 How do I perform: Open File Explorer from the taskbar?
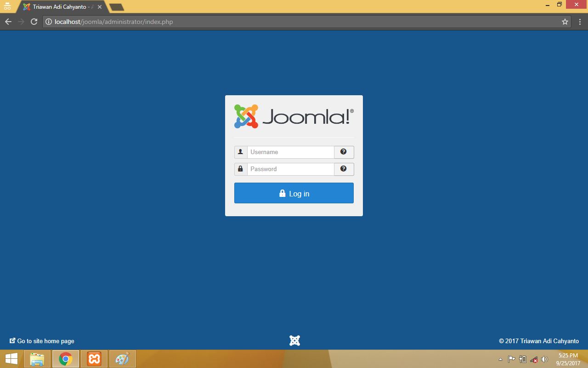tap(37, 359)
